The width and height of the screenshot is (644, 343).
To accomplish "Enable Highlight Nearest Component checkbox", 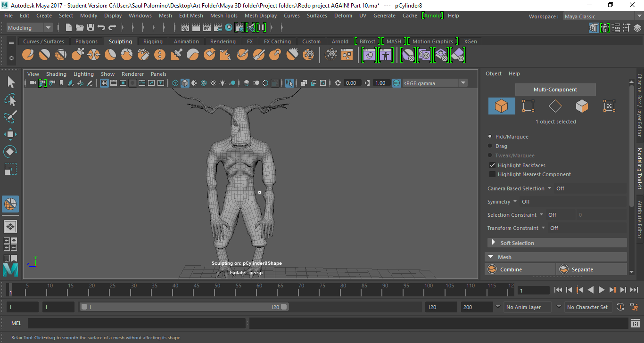I will tap(492, 174).
